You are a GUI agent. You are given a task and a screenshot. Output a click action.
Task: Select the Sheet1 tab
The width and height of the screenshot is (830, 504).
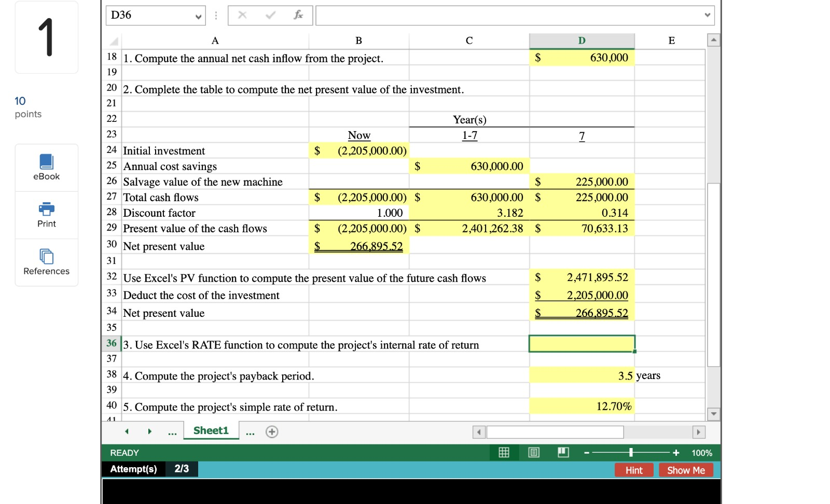pyautogui.click(x=211, y=430)
